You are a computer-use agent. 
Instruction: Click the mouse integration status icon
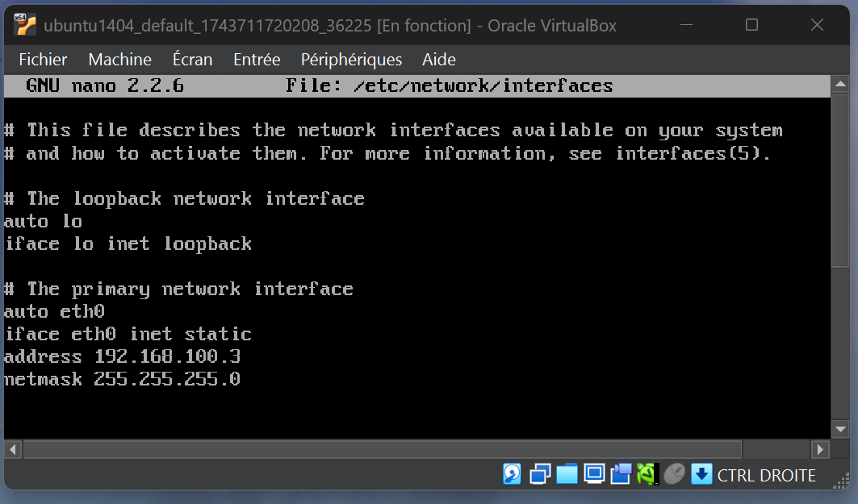674,474
